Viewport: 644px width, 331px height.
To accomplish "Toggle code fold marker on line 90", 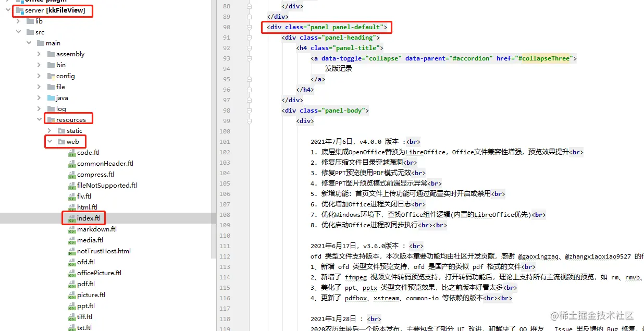I will click(250, 27).
